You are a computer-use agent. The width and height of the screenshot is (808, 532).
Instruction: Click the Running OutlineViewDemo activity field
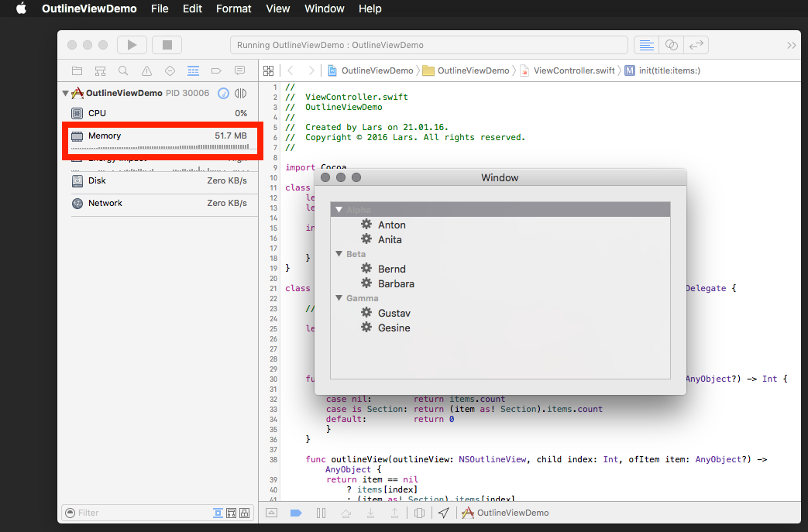[429, 45]
